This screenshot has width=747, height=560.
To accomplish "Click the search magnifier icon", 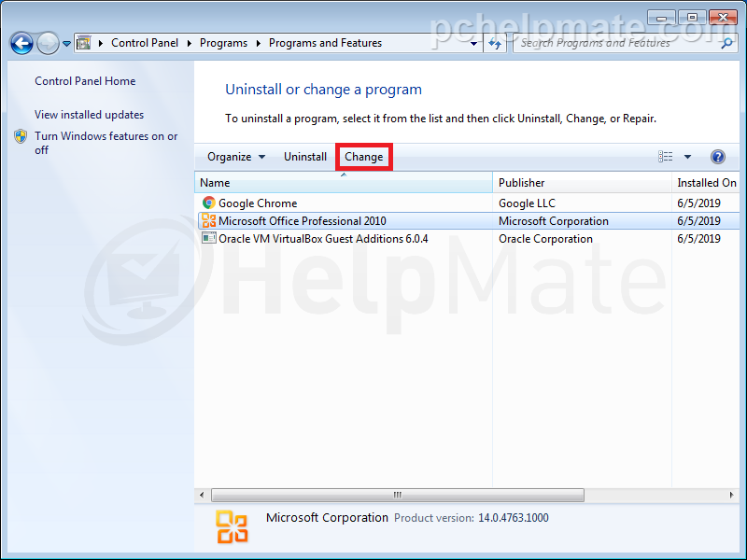I will (x=727, y=43).
